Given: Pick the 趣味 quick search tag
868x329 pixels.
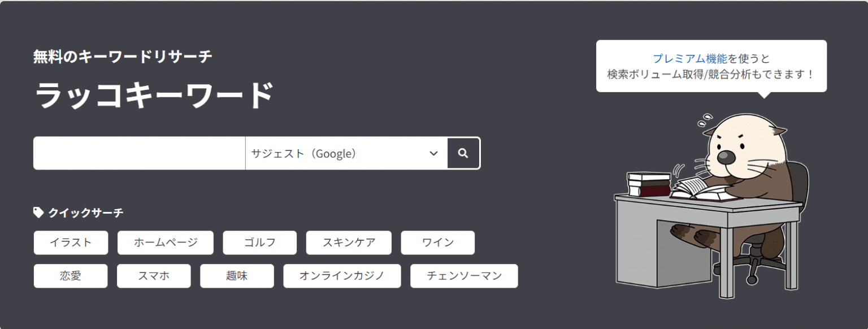Looking at the screenshot, I should [237, 276].
